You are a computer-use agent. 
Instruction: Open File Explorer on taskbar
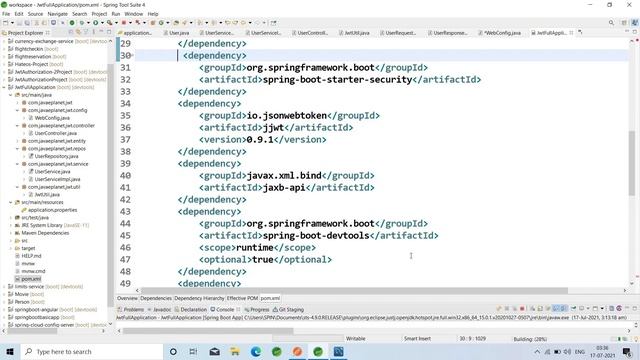click(x=235, y=351)
